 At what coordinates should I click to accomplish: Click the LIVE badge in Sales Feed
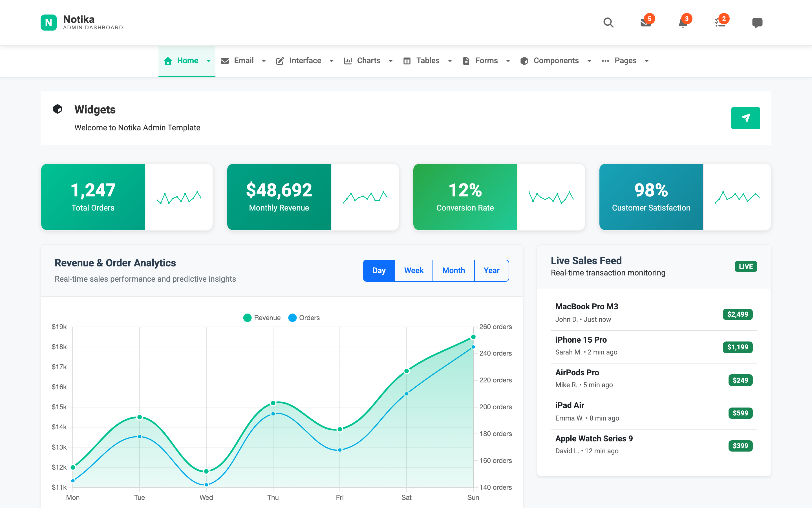745,266
